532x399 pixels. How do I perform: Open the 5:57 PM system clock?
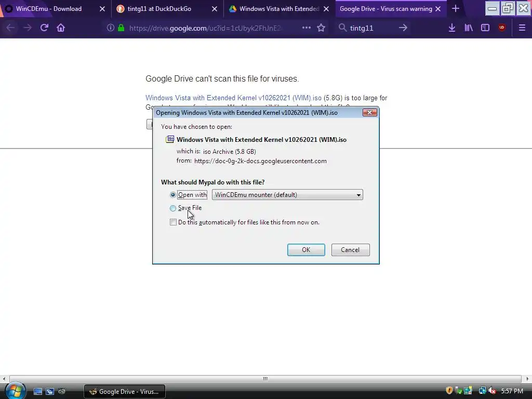[512, 391]
